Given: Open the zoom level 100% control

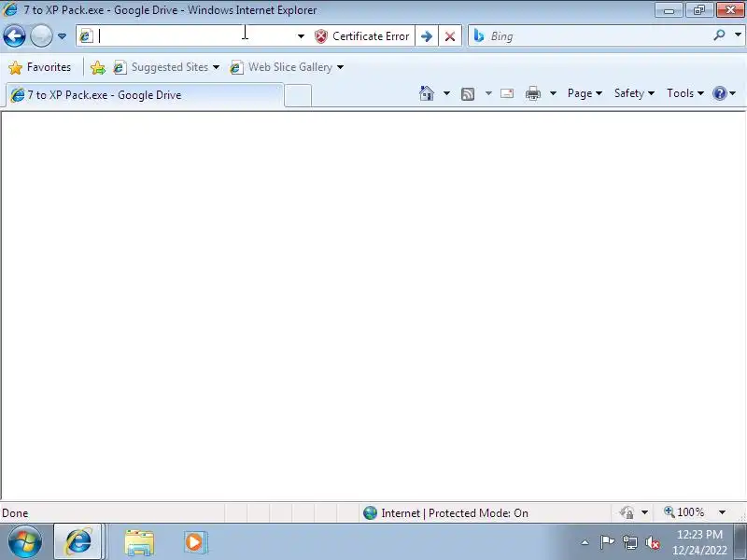Looking at the screenshot, I should point(684,512).
